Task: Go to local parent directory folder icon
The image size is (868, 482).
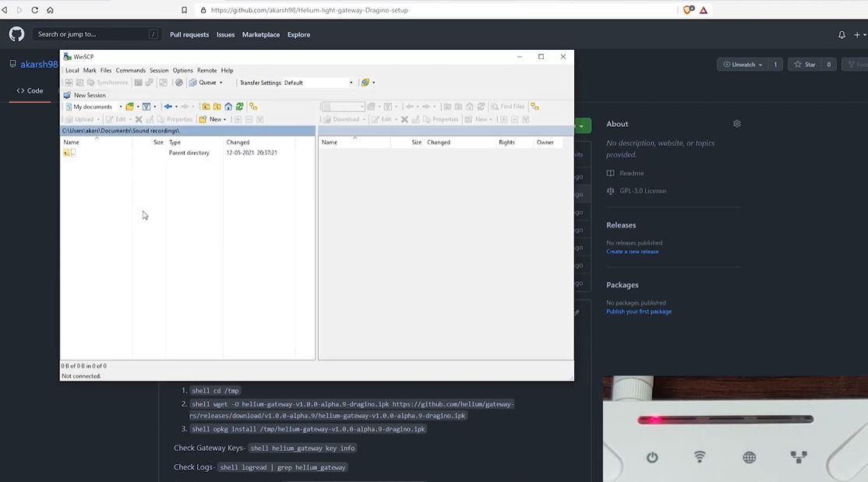Action: pos(206,107)
